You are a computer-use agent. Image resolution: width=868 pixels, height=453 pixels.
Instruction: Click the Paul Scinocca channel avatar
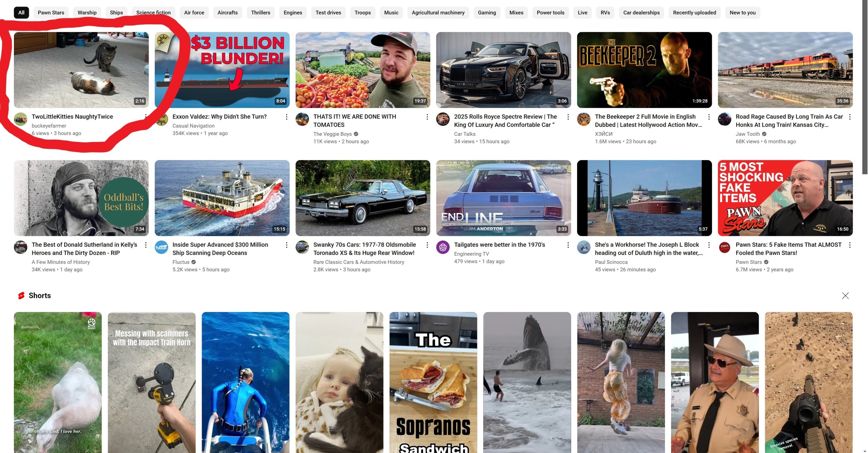tap(584, 247)
